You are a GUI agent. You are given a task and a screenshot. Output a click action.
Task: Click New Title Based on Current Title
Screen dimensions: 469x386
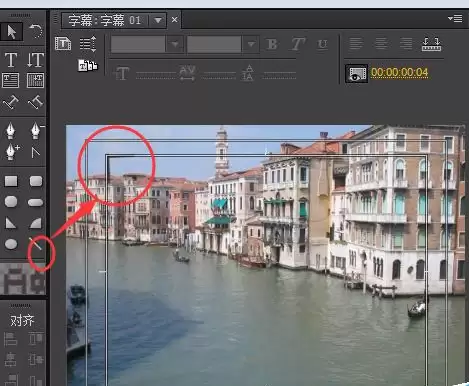pyautogui.click(x=63, y=44)
